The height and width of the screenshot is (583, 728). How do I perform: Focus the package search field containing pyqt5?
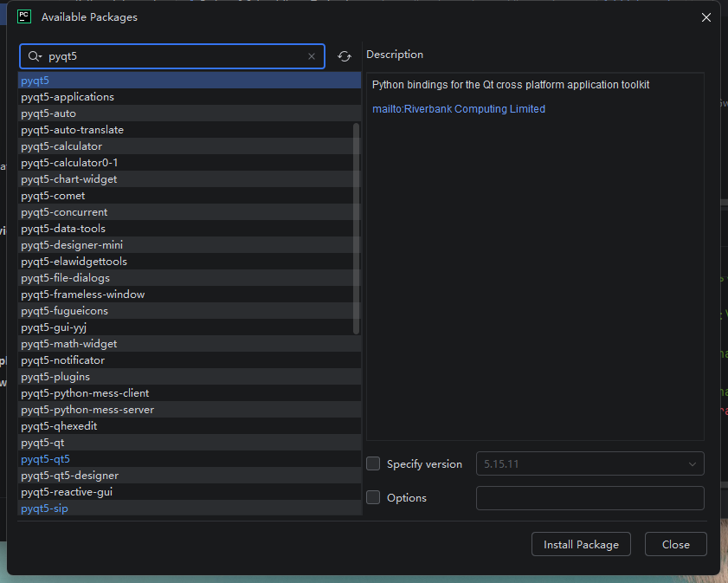[x=171, y=56]
